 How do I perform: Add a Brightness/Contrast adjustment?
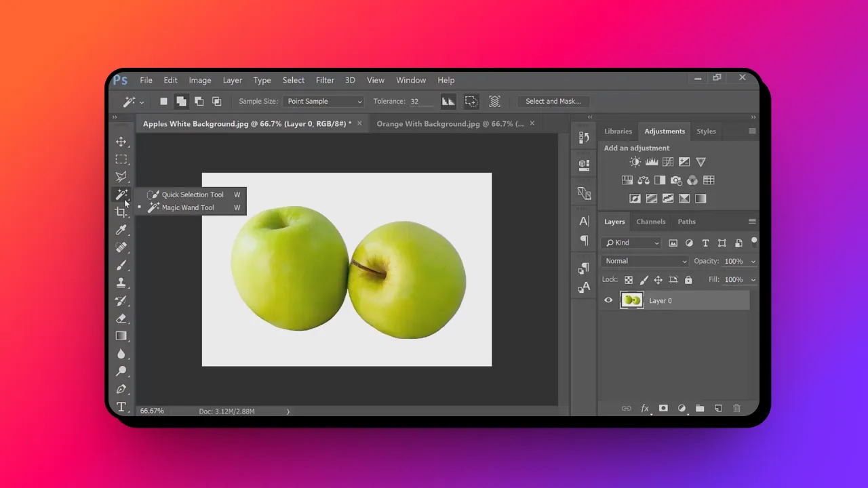[635, 161]
